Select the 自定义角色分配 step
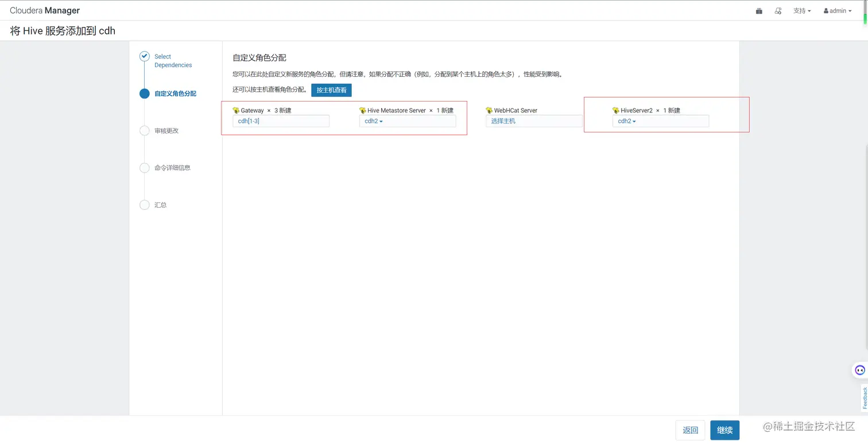The width and height of the screenshot is (868, 445). (175, 93)
